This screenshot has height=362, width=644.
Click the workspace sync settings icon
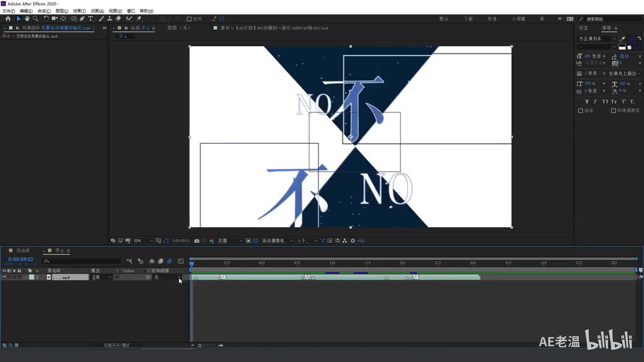[x=570, y=19]
